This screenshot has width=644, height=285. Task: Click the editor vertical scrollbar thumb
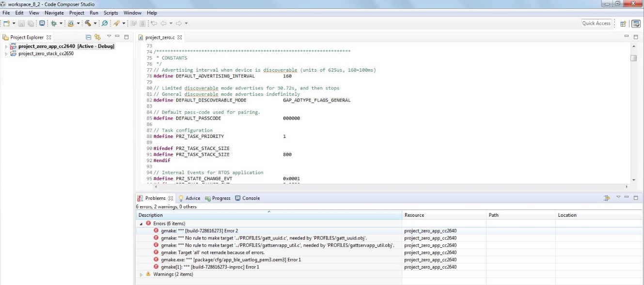pos(634,58)
